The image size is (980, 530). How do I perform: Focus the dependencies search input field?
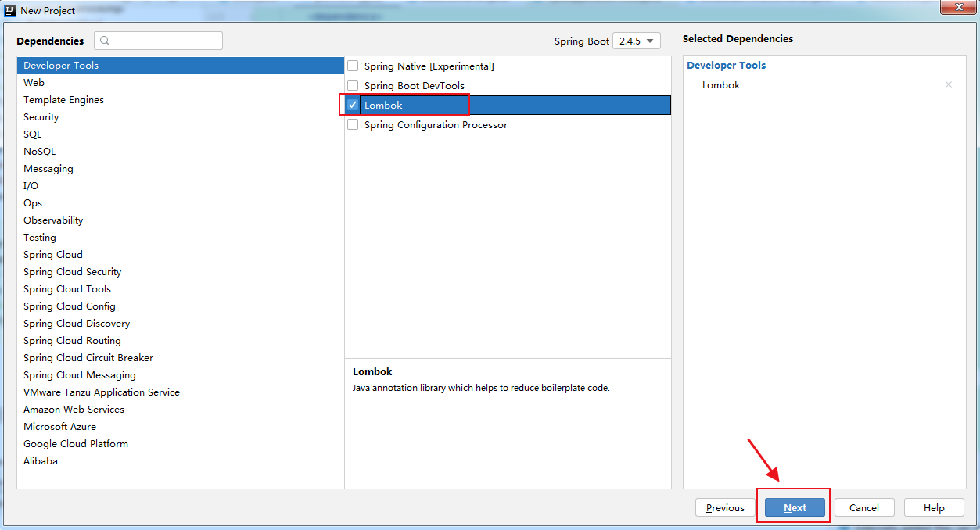pos(158,41)
